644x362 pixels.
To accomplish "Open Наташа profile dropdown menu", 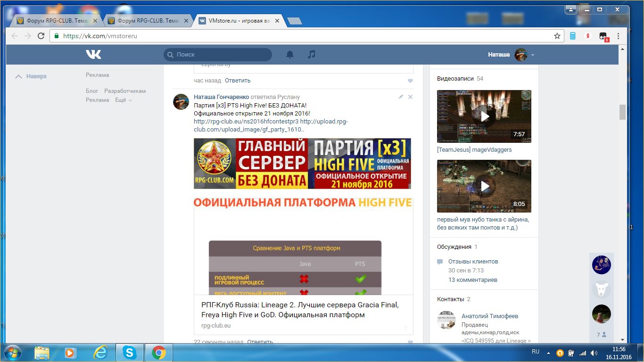I will 512,55.
